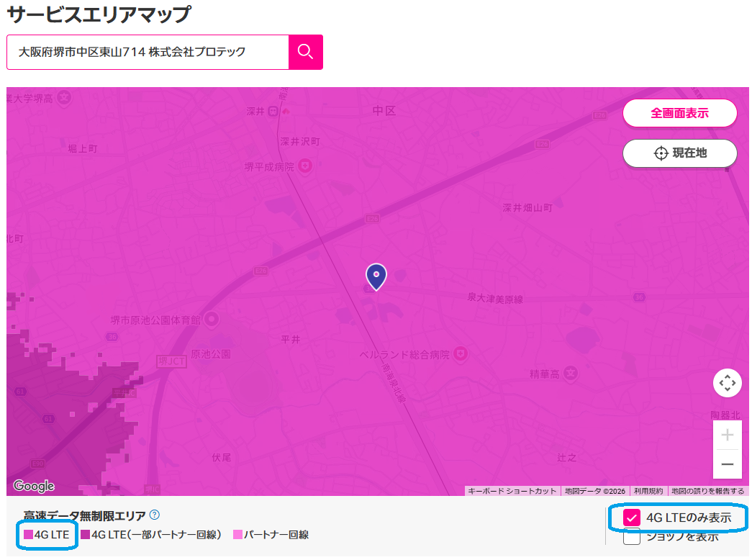Click the magnifier search button
The height and width of the screenshot is (560, 752).
306,52
